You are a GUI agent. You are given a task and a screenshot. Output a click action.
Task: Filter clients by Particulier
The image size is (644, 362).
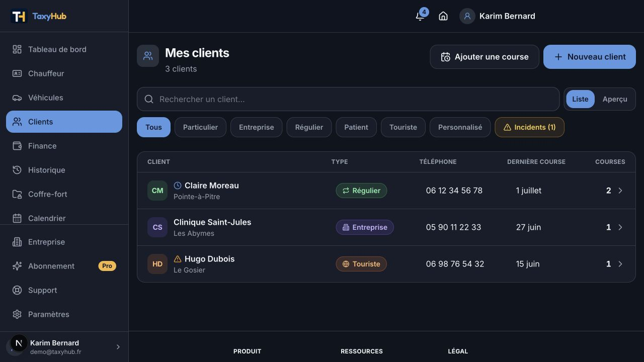point(200,127)
